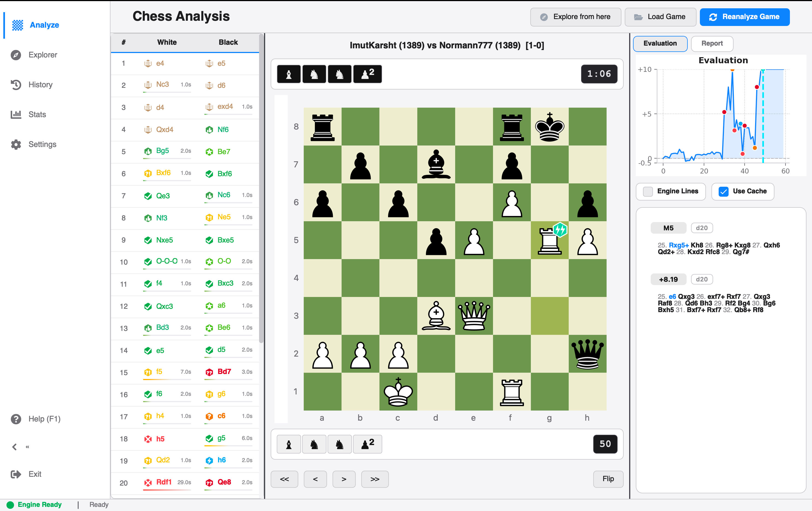The height and width of the screenshot is (511, 812).
Task: Click the brilliant move badge on g5 rook
Action: point(560,230)
